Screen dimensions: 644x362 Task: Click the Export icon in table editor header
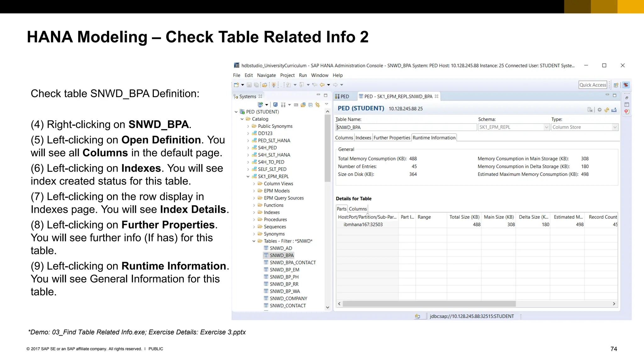(614, 110)
